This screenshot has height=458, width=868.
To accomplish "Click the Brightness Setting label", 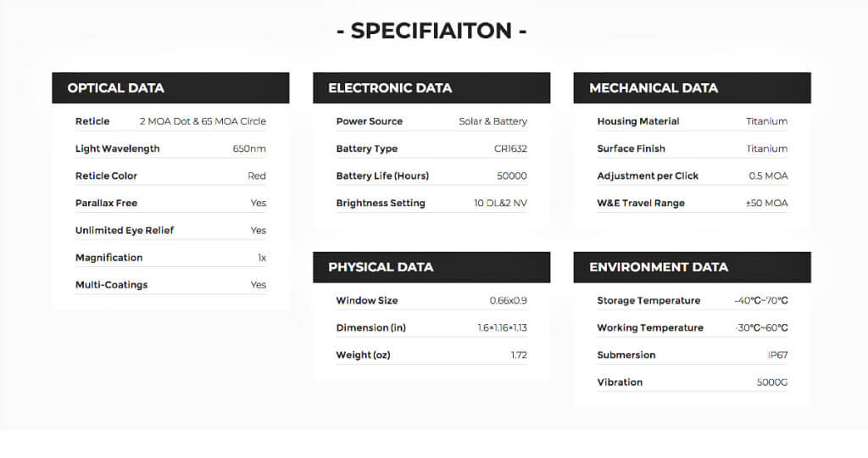I will click(x=381, y=203).
